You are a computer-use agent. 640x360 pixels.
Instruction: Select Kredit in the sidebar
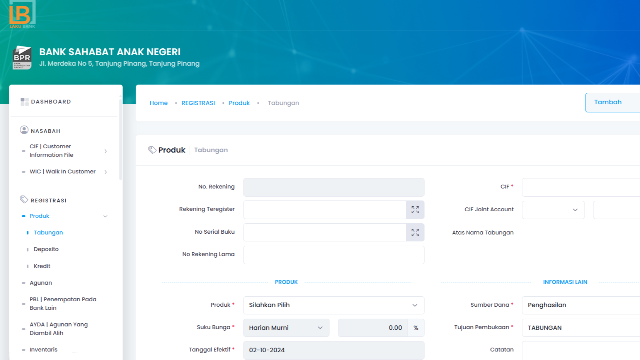(42, 266)
